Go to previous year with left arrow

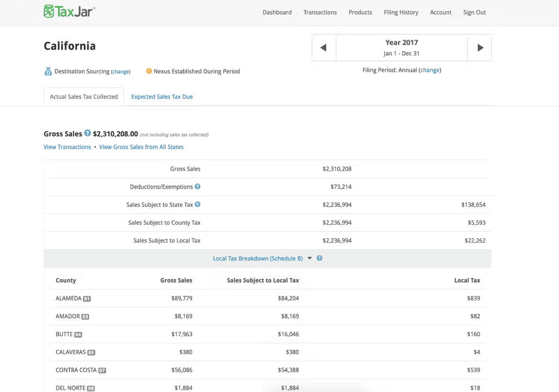pos(324,48)
